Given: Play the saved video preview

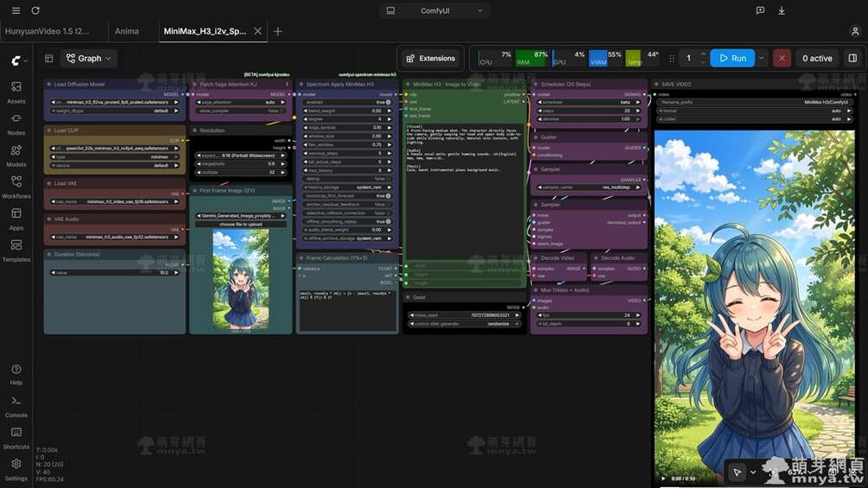Looking at the screenshot, I should pyautogui.click(x=663, y=478).
